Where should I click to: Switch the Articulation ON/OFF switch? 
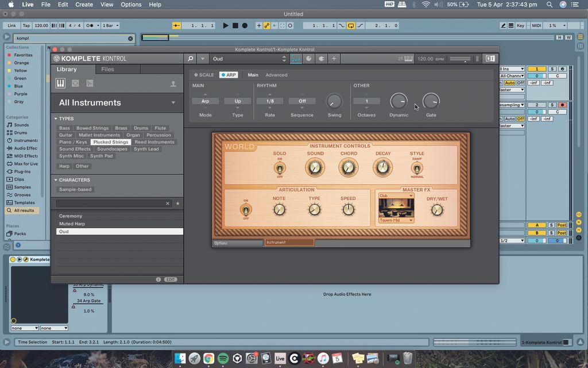[246, 209]
